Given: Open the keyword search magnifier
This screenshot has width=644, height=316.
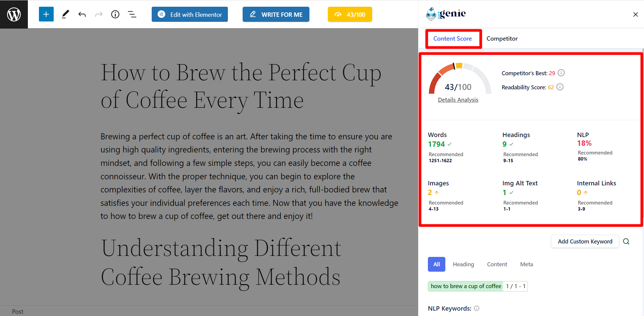Looking at the screenshot, I should tap(626, 241).
